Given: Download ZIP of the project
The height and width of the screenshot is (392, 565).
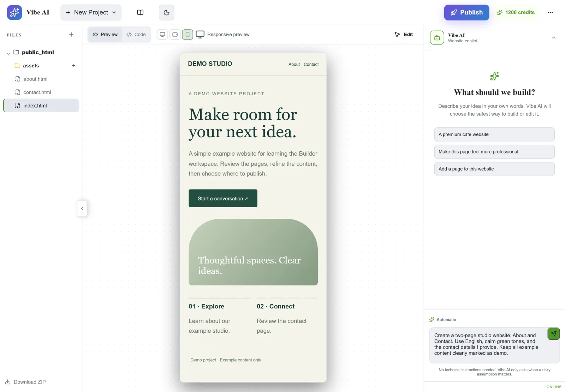Looking at the screenshot, I should [x=25, y=382].
